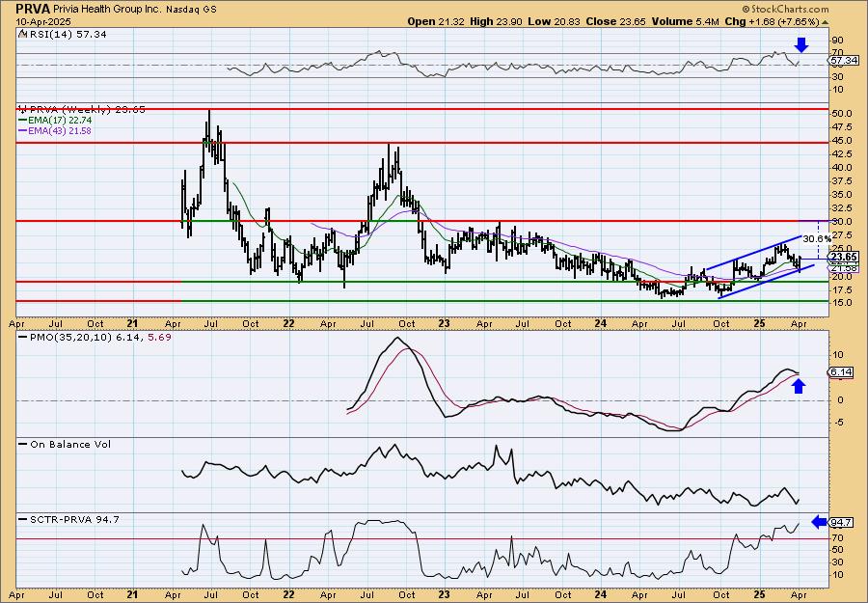868x603 pixels.
Task: Select the RSI(14) 57.34 indicator label
Action: point(68,35)
